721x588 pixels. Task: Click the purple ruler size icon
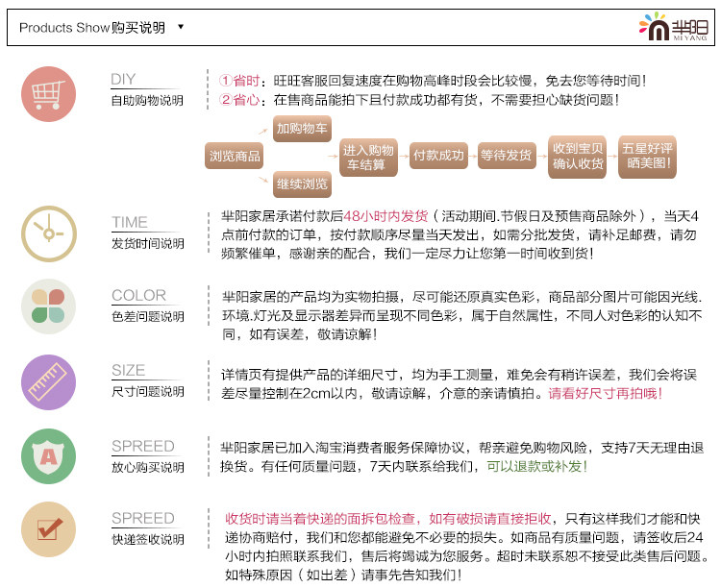click(x=48, y=382)
